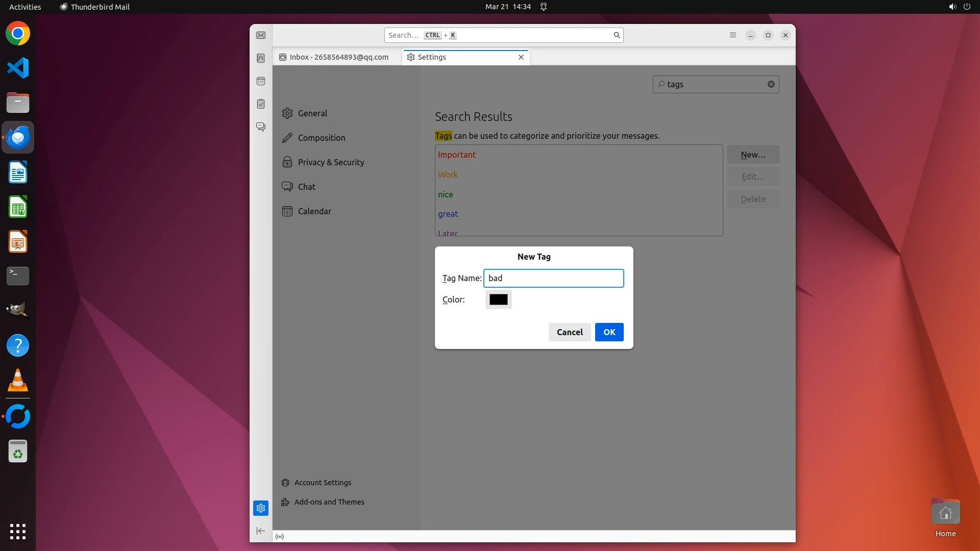Open the Chat space icon in sidebar

pos(261,127)
